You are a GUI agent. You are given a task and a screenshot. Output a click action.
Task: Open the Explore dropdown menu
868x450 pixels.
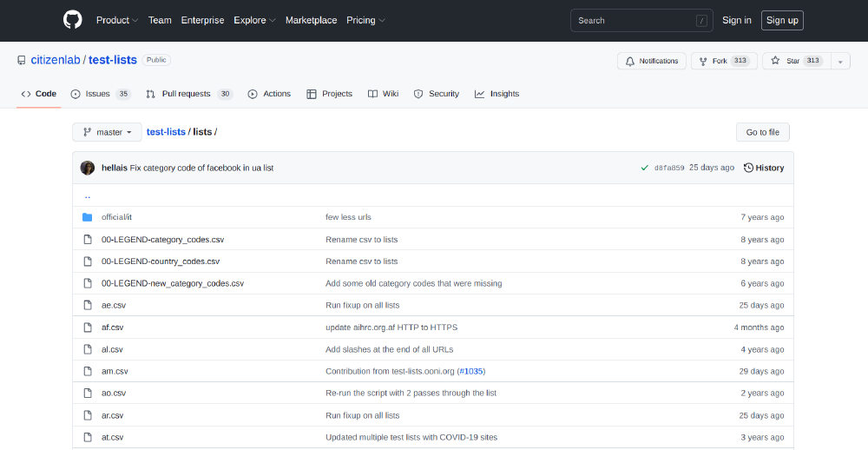coord(254,20)
